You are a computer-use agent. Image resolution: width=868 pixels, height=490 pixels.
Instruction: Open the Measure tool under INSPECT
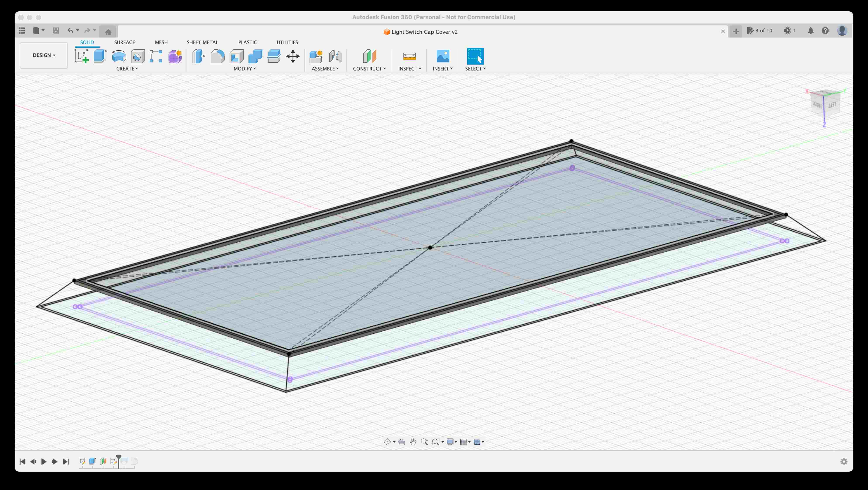[409, 56]
